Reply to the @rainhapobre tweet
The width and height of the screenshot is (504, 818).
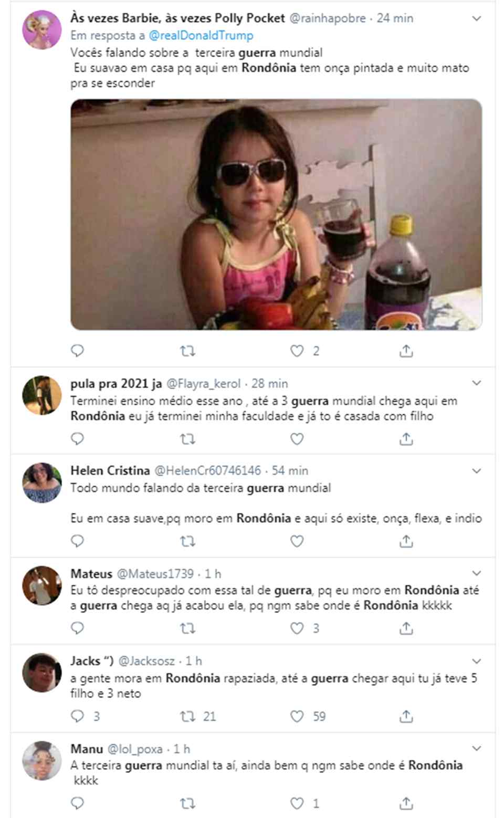pos(77,351)
